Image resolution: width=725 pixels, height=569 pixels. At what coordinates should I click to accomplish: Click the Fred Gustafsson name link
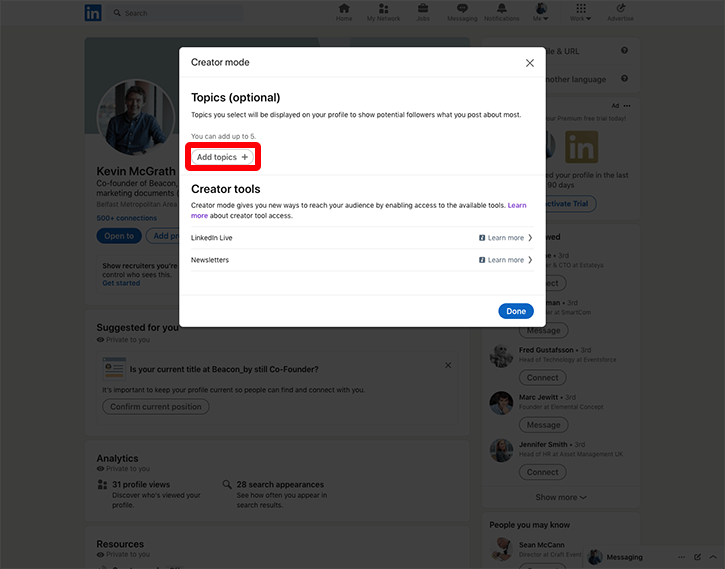(546, 350)
